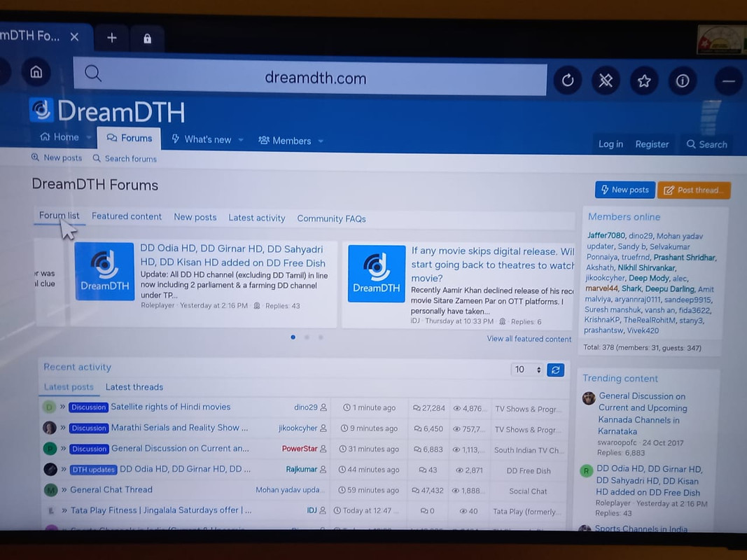Screen dimensions: 747x560
Task: Open a new browser tab with plus
Action: click(x=111, y=38)
